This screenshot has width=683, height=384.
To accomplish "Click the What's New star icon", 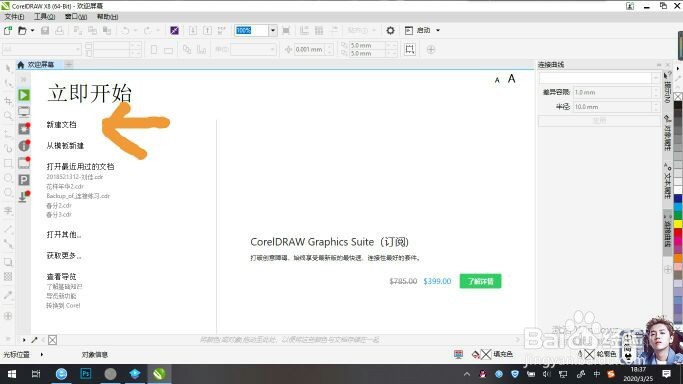I will pos(24,129).
